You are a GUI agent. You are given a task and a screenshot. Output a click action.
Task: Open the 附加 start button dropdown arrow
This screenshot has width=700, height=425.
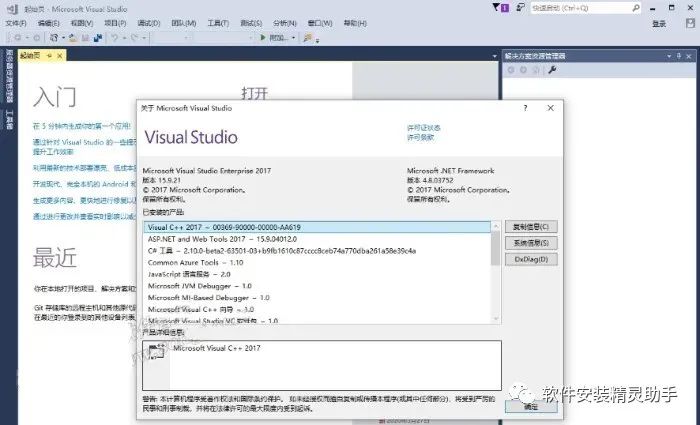coord(293,38)
